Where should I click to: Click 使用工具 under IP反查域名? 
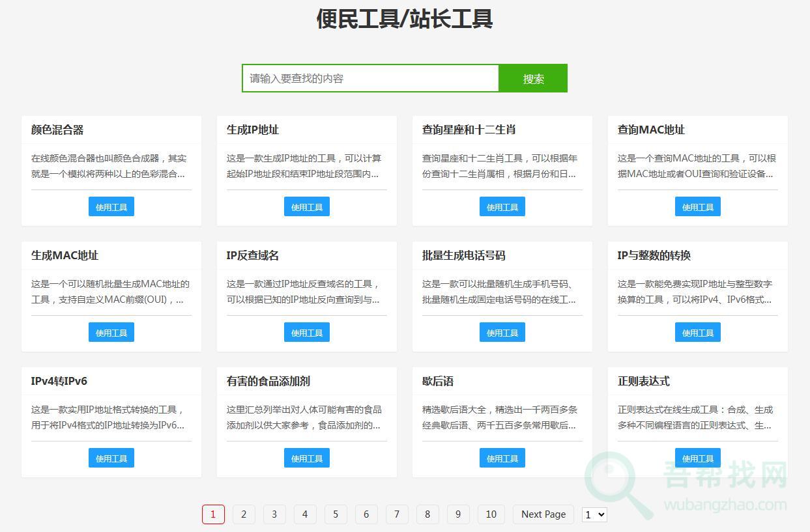click(x=307, y=333)
